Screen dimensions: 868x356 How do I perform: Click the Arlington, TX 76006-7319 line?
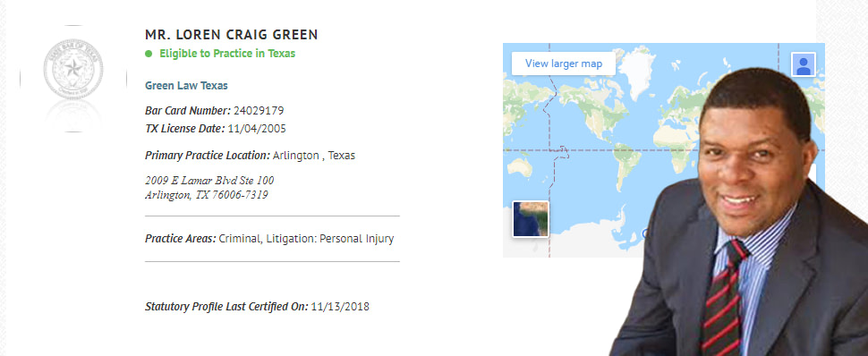coord(207,195)
